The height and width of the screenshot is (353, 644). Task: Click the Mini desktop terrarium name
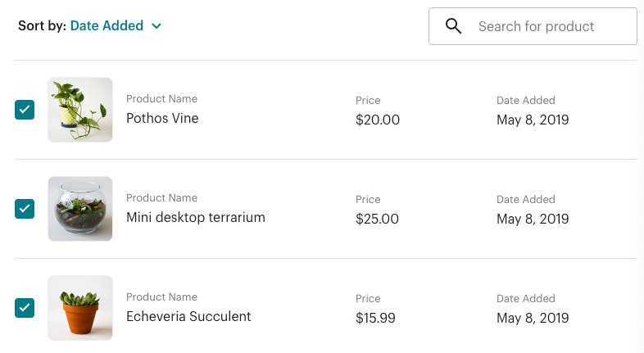(x=196, y=217)
